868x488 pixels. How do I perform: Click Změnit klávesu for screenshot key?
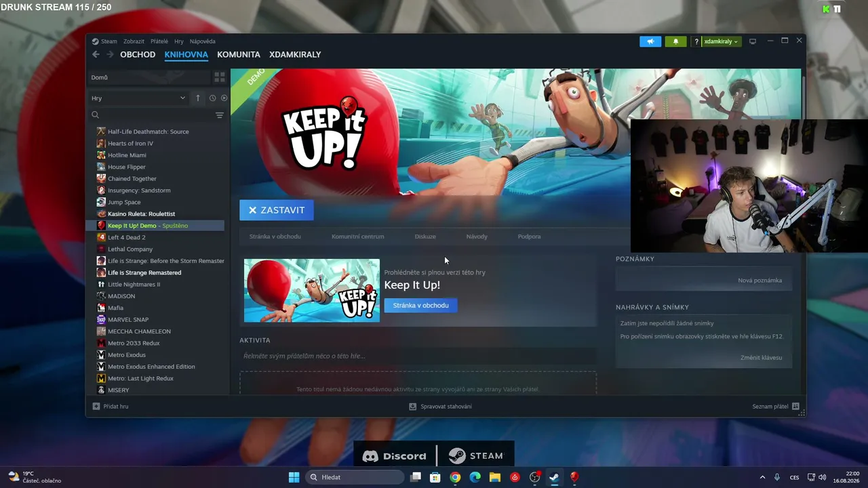762,358
